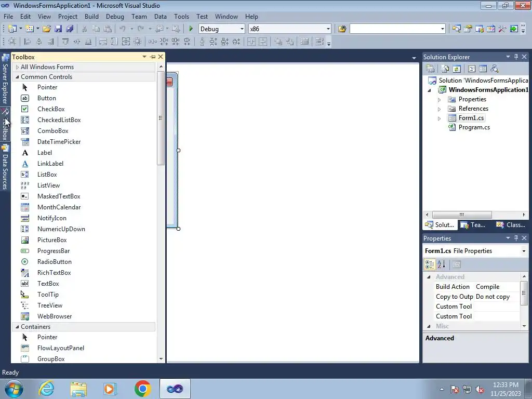532x399 pixels.
Task: Select the CheckBox control in the Toolbox
Action: (x=84, y=109)
